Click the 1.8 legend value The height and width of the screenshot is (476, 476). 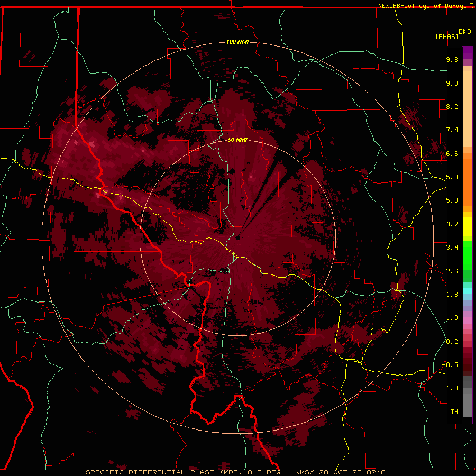click(452, 295)
